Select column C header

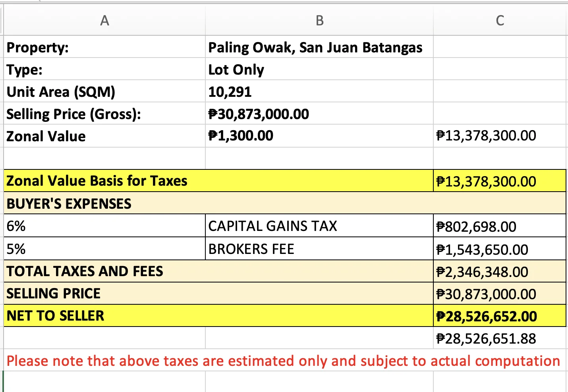pos(499,20)
